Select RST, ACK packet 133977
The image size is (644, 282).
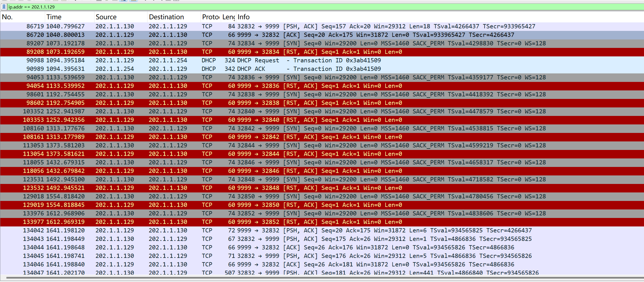(322, 222)
